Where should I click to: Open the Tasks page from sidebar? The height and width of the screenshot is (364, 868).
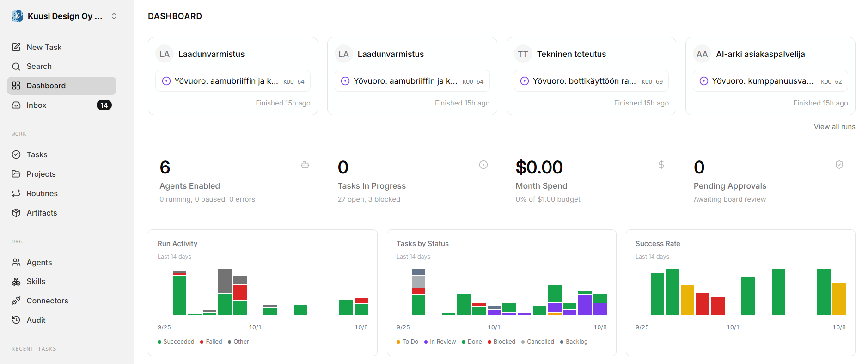61,154
